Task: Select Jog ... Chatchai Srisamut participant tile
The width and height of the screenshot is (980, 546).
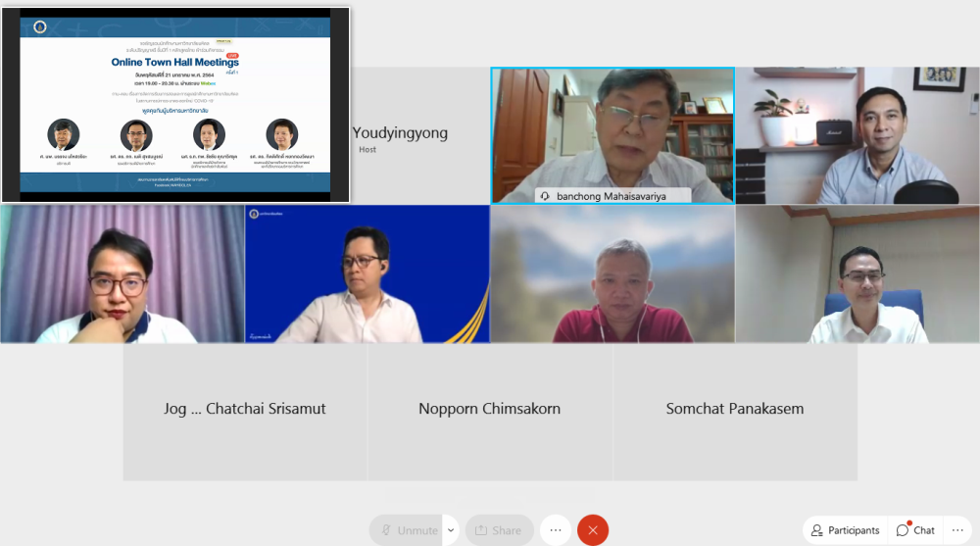Action: click(x=245, y=410)
